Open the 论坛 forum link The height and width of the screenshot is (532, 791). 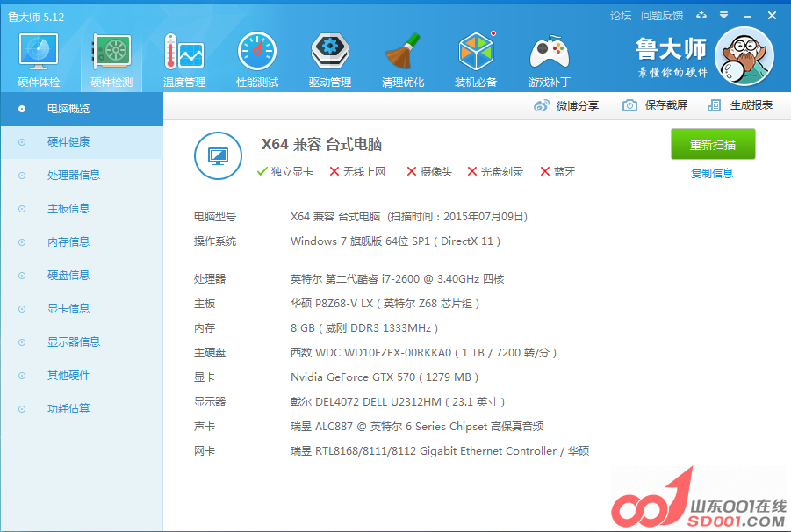pyautogui.click(x=621, y=16)
